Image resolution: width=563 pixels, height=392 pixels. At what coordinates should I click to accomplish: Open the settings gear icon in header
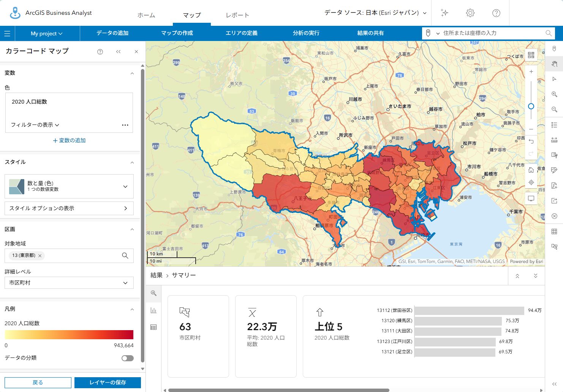[470, 13]
